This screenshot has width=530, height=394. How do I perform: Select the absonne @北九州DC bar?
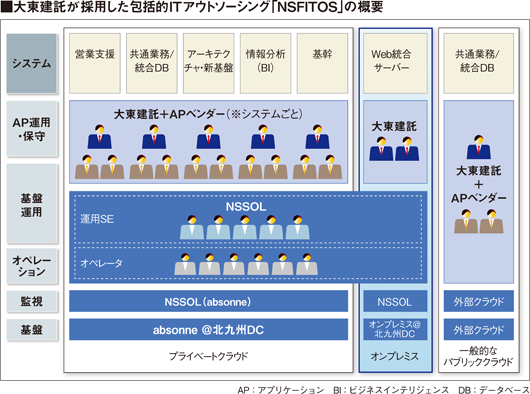209,329
